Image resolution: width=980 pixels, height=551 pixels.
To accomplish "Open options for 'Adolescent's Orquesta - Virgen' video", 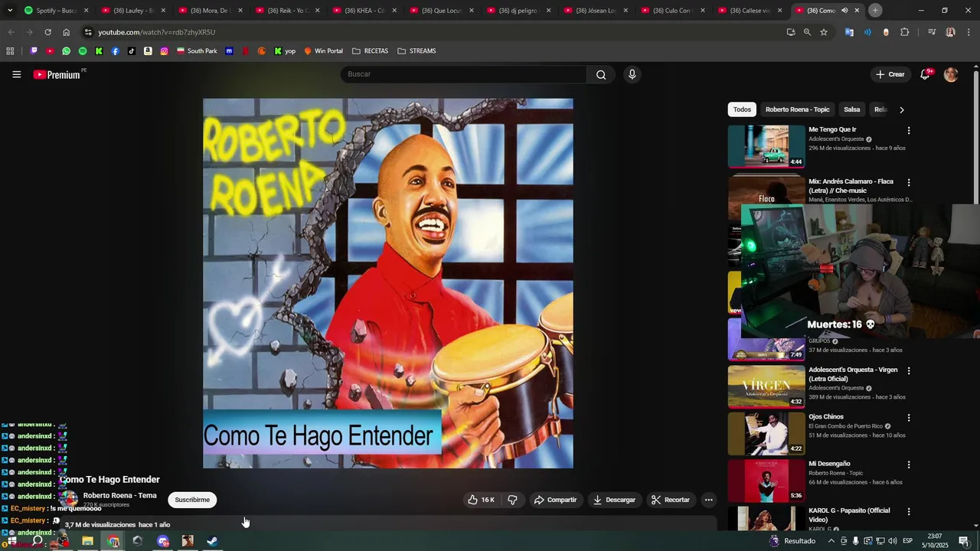I will 909,371.
